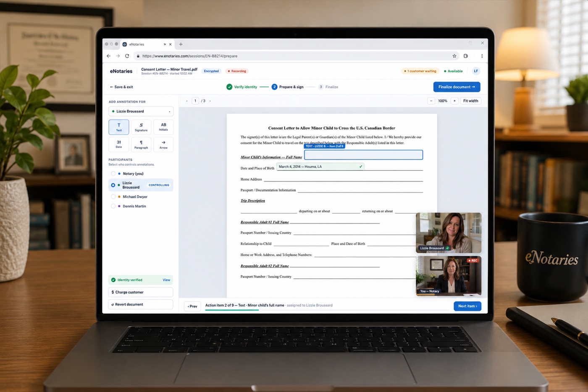
Task: Go forward in browser history
Action: point(118,56)
